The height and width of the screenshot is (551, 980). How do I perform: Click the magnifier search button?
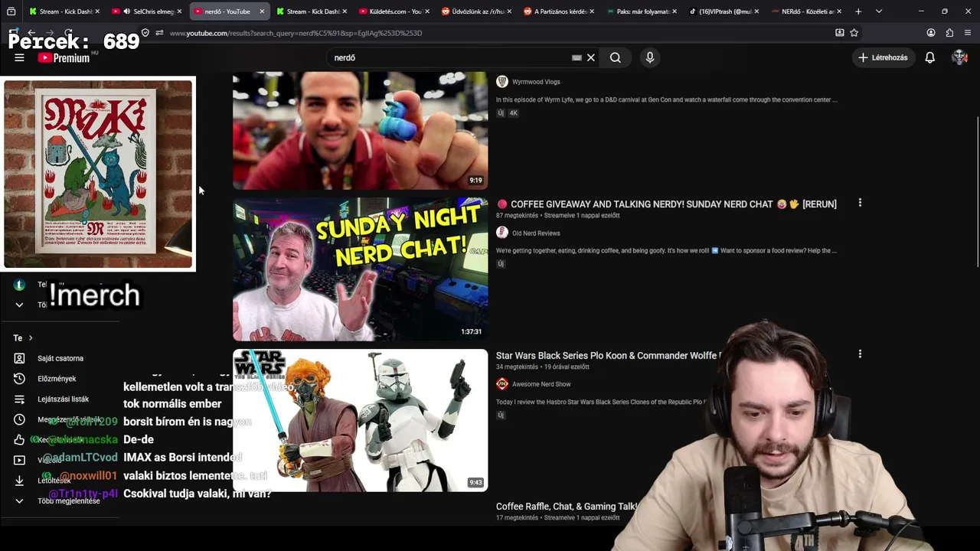[x=616, y=57]
